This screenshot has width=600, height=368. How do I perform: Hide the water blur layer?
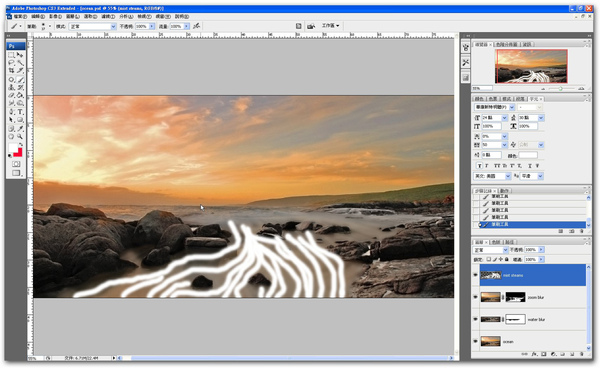476,319
